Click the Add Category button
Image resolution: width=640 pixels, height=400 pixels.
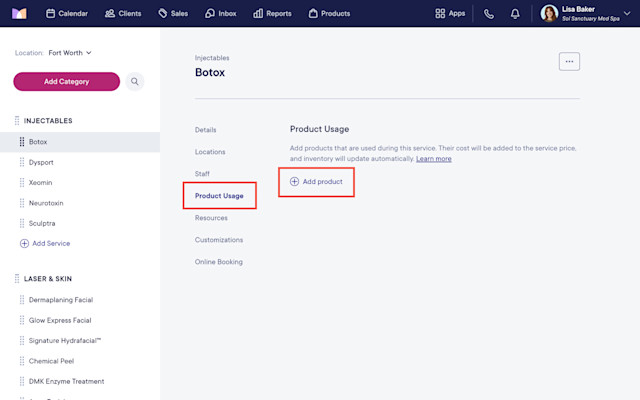coord(67,82)
